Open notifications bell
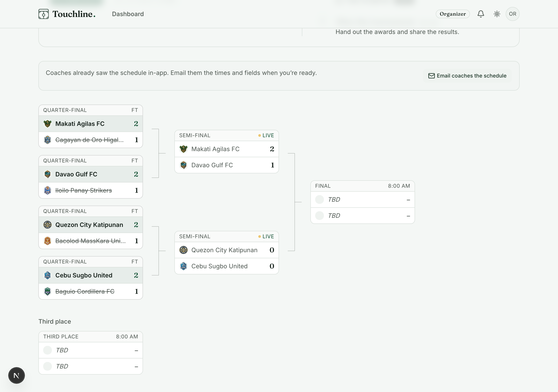The image size is (558, 392). [x=480, y=14]
